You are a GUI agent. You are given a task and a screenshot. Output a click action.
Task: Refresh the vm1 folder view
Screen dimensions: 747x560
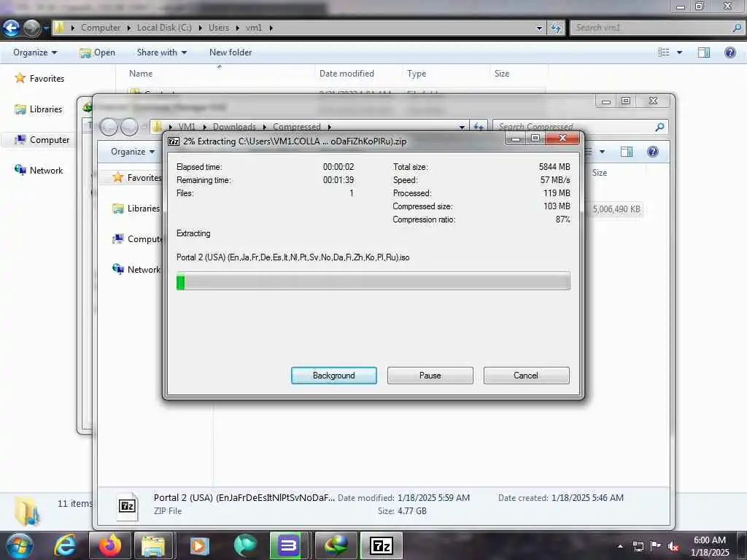555,28
